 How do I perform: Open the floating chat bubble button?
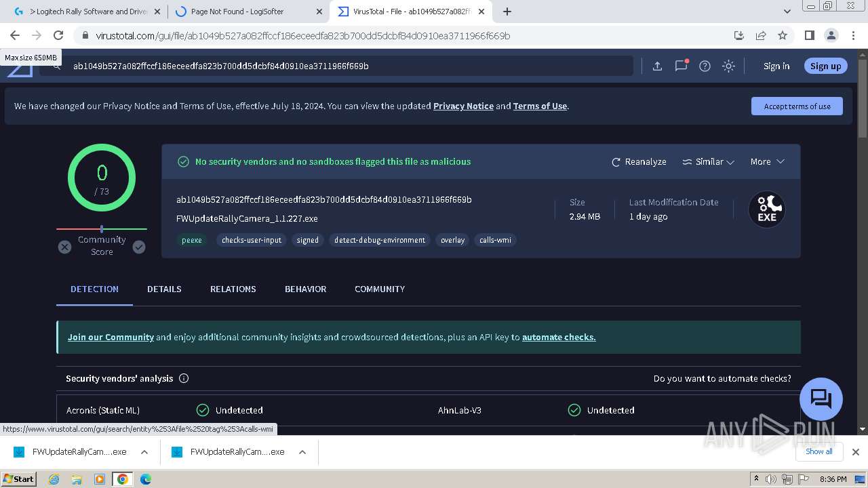(x=821, y=399)
